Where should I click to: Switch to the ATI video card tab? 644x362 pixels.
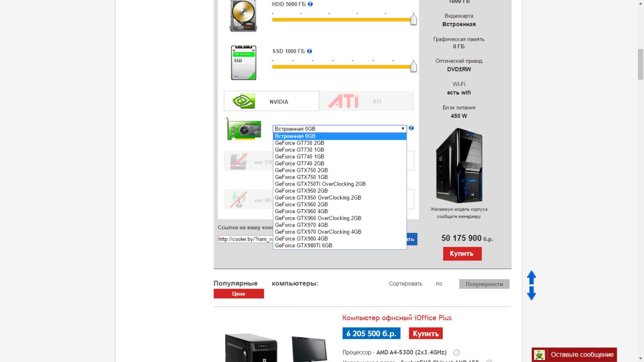(x=367, y=101)
